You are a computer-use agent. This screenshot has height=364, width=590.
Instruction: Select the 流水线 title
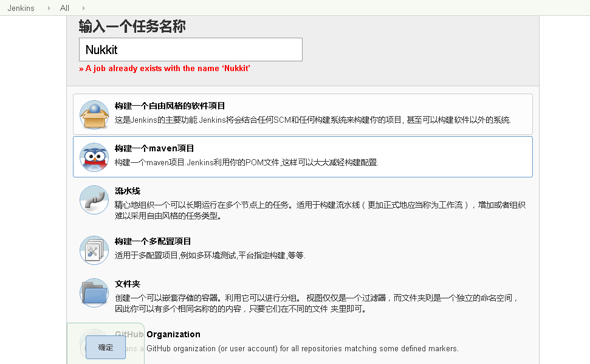[128, 191]
